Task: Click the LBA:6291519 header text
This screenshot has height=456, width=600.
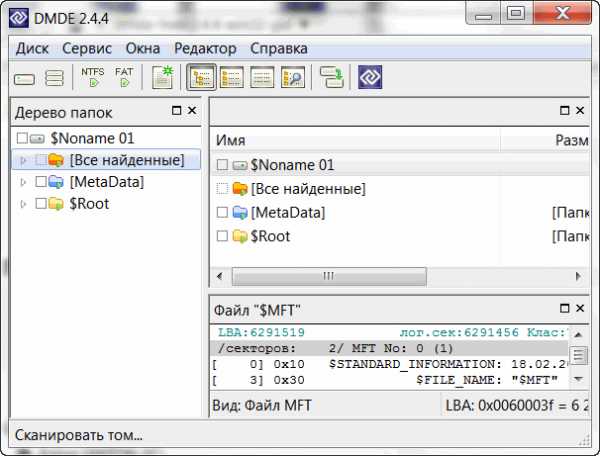Action: coord(261,332)
